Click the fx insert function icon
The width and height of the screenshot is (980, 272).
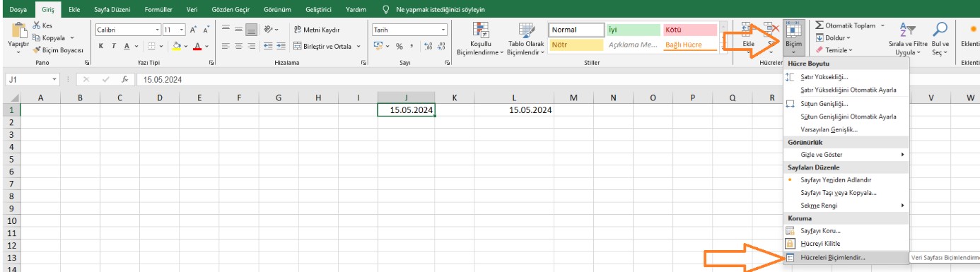coord(124,79)
